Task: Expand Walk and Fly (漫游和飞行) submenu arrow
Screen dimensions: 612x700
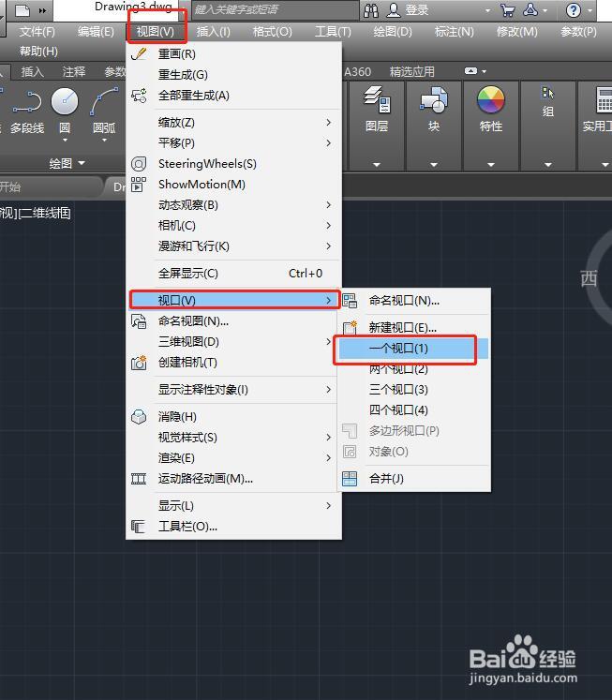Action: [329, 246]
